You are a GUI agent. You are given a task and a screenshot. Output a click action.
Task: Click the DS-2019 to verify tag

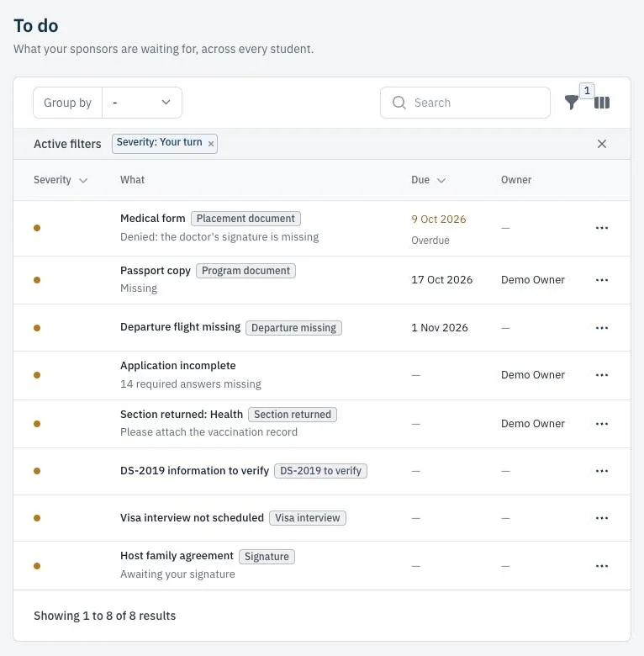tap(320, 471)
